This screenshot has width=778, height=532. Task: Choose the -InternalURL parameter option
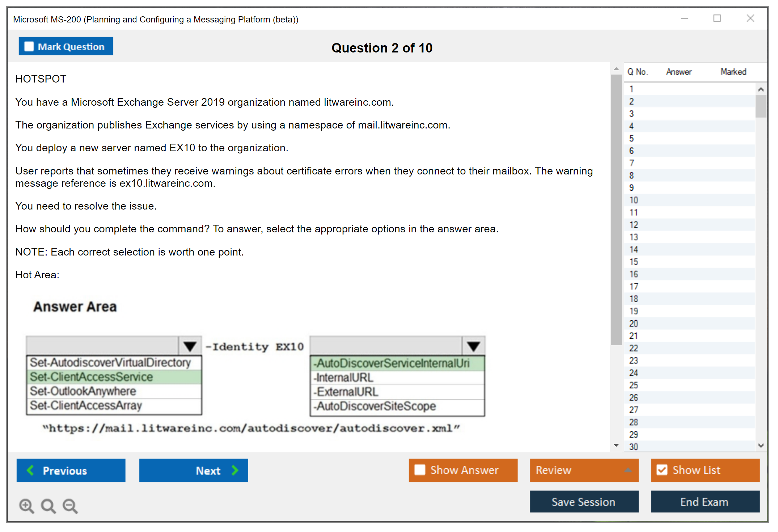[344, 378]
